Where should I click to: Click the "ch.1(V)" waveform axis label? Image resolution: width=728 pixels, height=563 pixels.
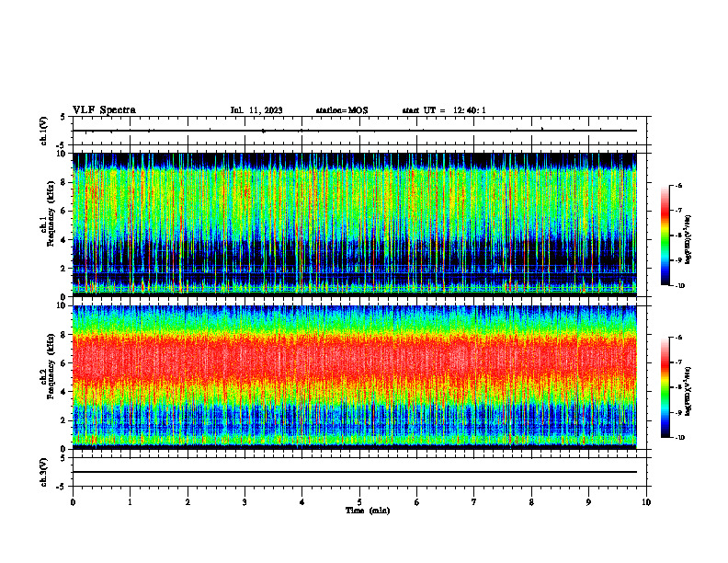[x=44, y=131]
